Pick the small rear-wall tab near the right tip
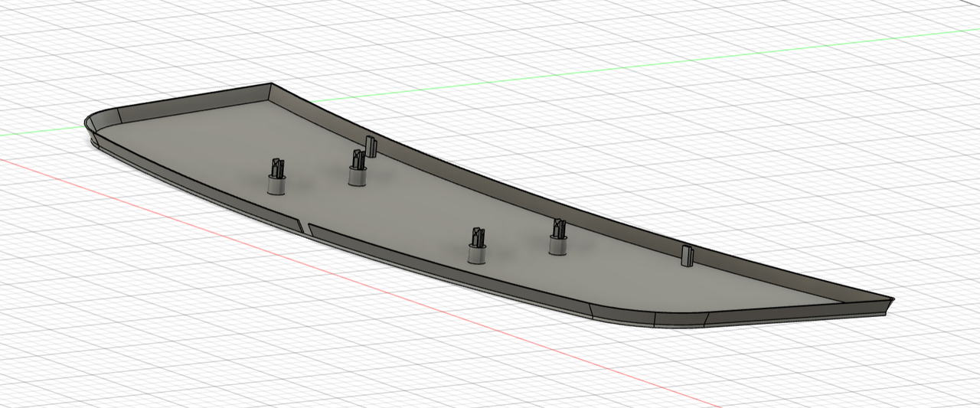 [687, 256]
